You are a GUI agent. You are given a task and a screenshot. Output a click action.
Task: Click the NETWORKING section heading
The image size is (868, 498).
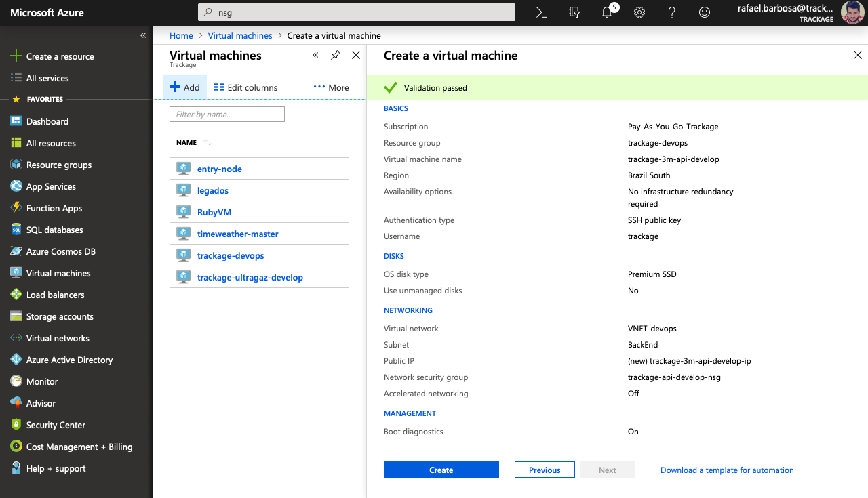click(408, 310)
